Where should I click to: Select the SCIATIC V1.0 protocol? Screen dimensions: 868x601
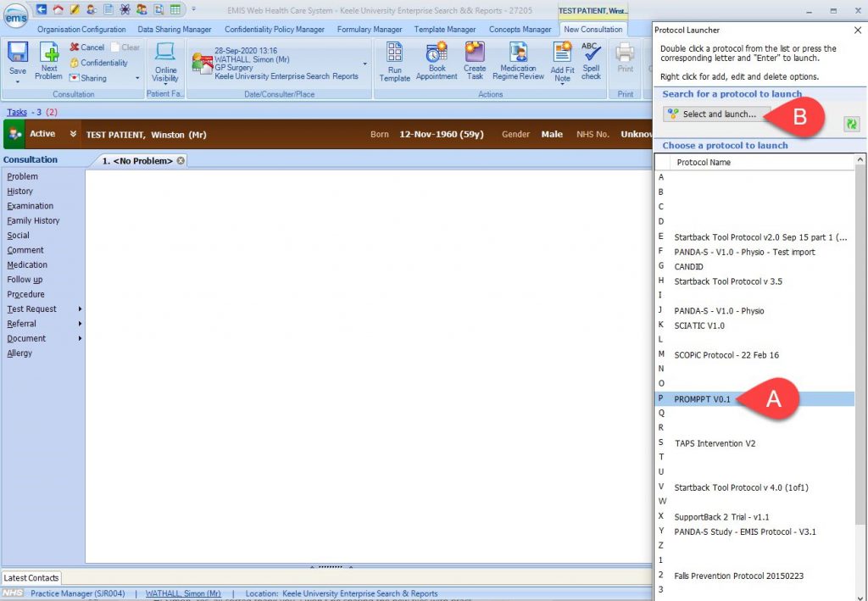(x=754, y=326)
